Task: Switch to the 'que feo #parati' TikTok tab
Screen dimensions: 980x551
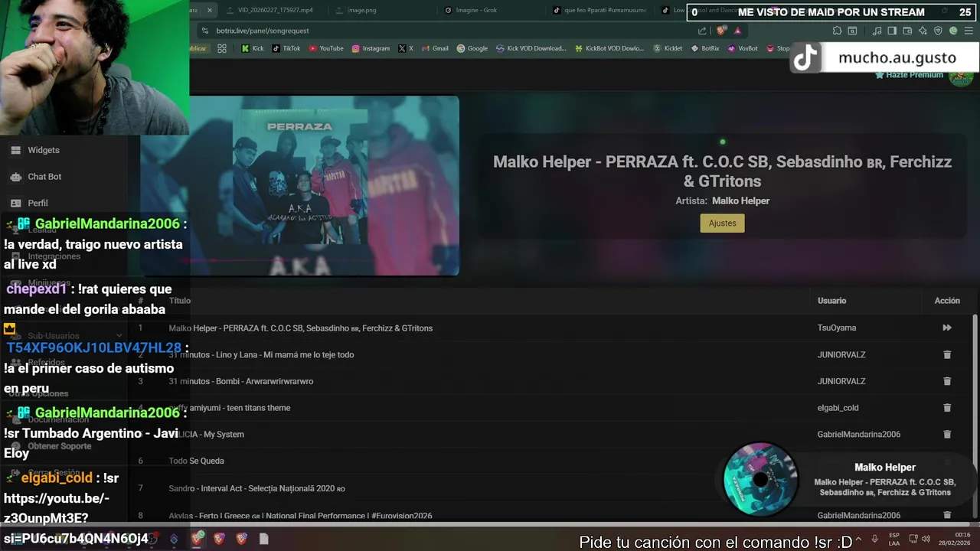Action: (x=601, y=10)
